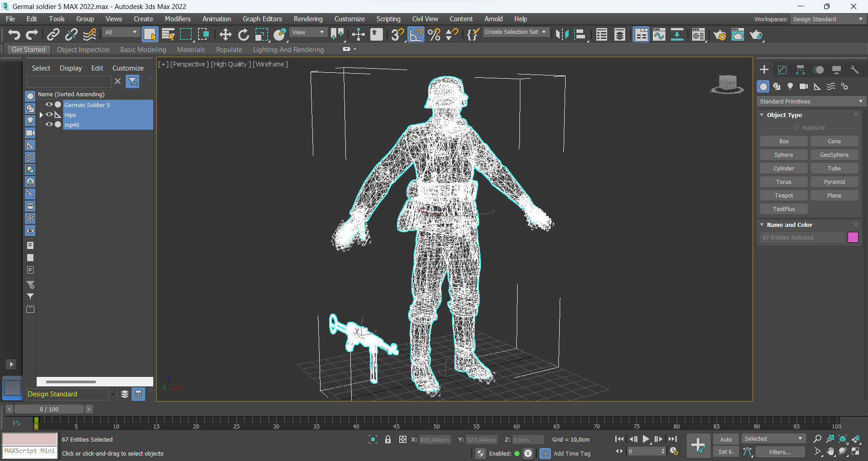Image resolution: width=868 pixels, height=461 pixels.
Task: Click the Redo arrow icon
Action: (32, 35)
